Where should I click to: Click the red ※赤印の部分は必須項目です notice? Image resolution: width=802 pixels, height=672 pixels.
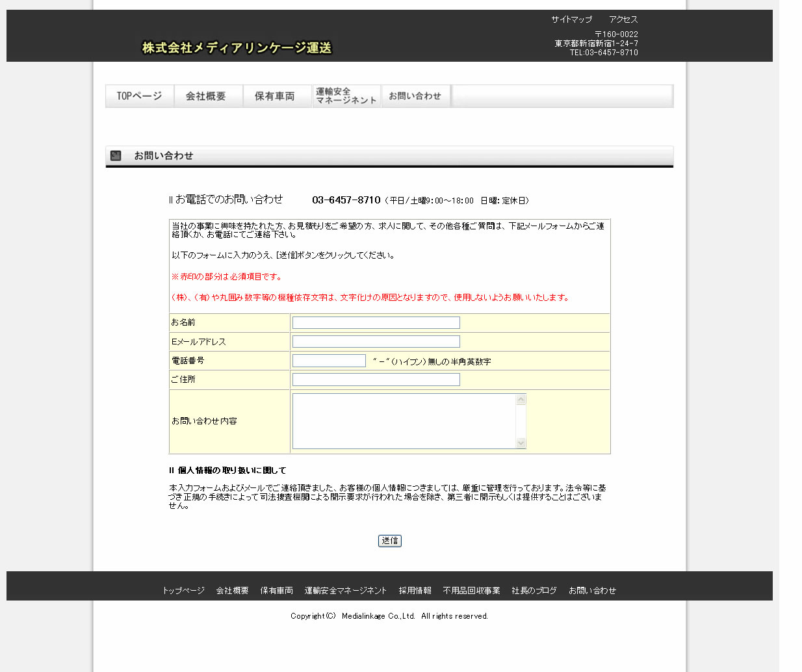pos(227,277)
